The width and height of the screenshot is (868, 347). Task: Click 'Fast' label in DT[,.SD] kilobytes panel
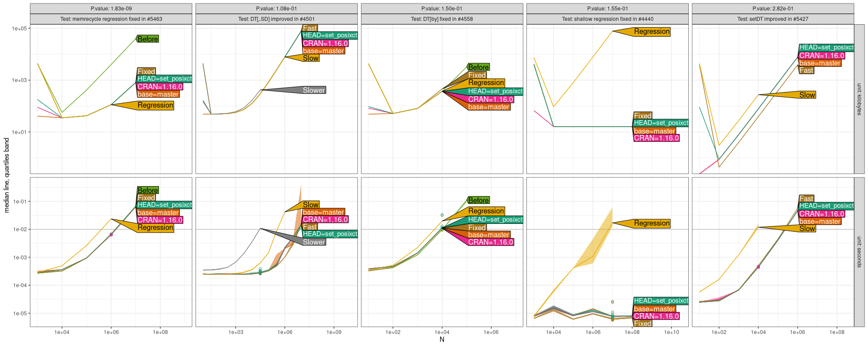tap(310, 28)
